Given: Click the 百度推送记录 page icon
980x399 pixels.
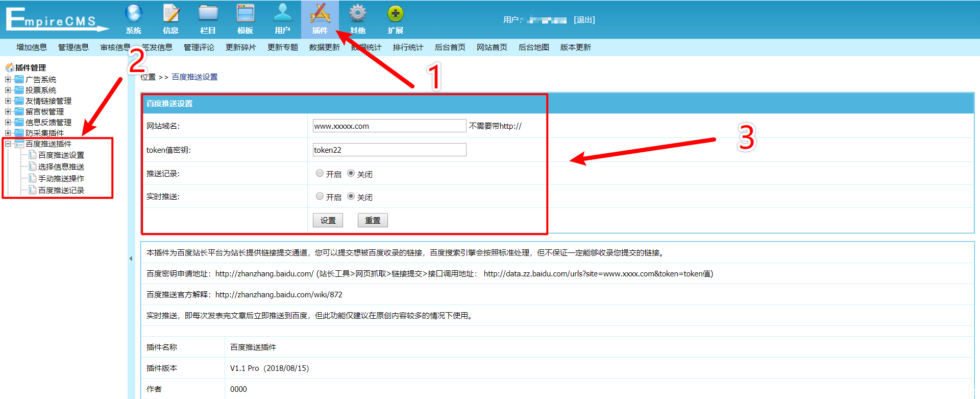Looking at the screenshot, I should click(33, 190).
